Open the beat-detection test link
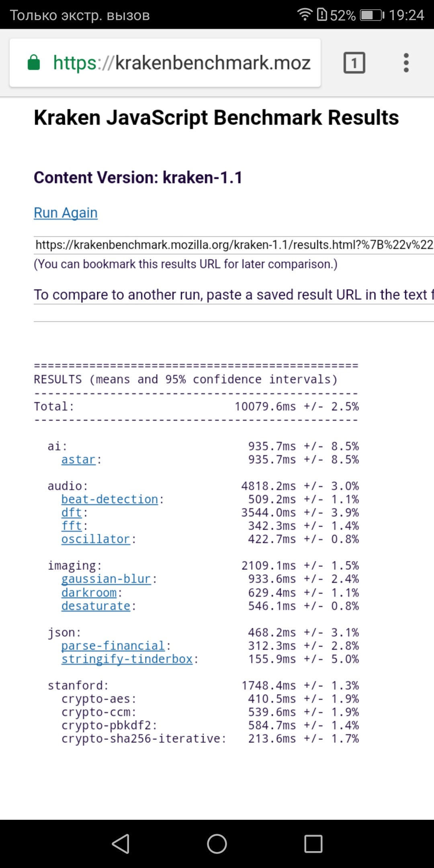Image resolution: width=434 pixels, height=868 pixels. (110, 499)
